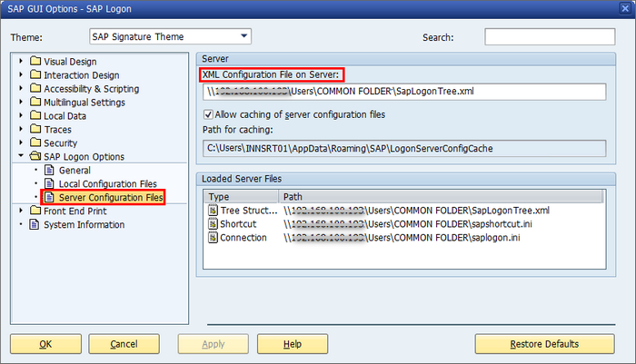Expand the Accessibility & Scripting node arrow
Screen dimensions: 636x364
(x=21, y=88)
